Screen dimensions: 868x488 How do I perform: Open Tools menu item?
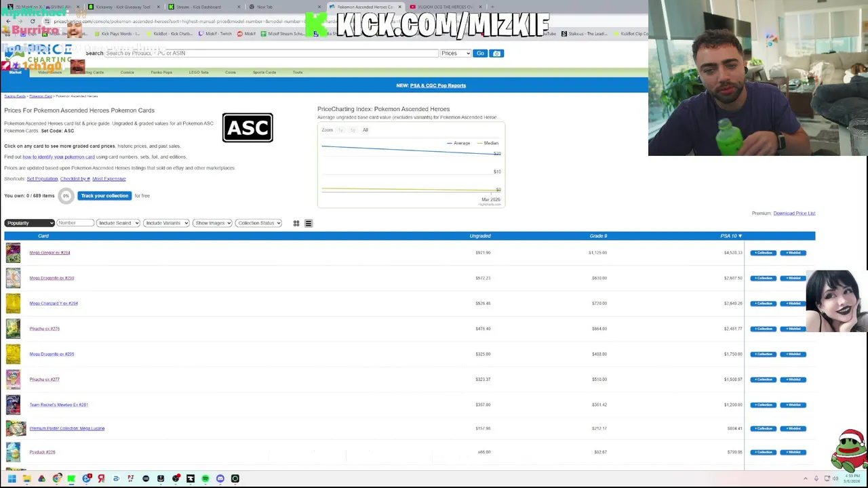[298, 73]
